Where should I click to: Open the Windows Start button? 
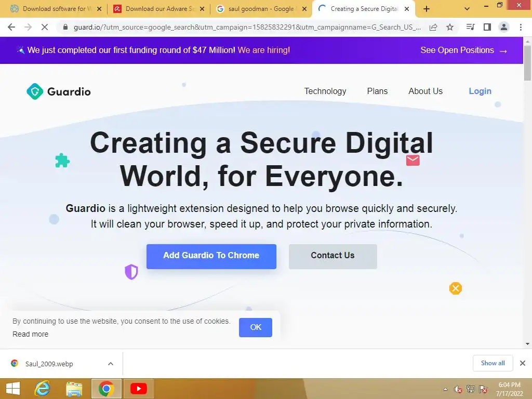13,389
